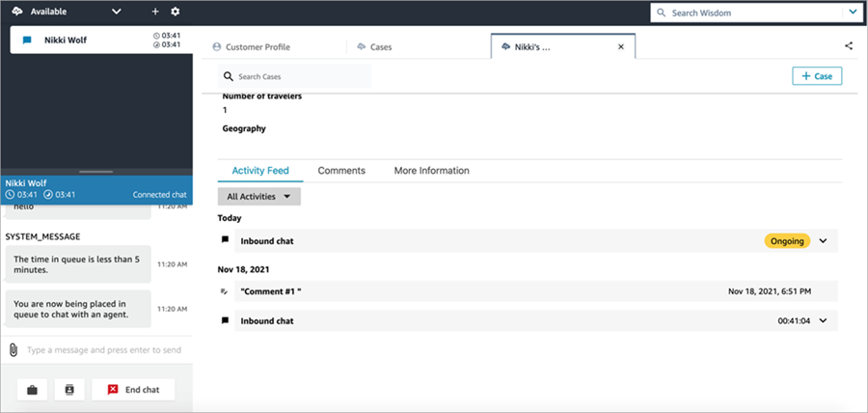Click the share icon at right
Screen dimensions: 868x413
849,45
